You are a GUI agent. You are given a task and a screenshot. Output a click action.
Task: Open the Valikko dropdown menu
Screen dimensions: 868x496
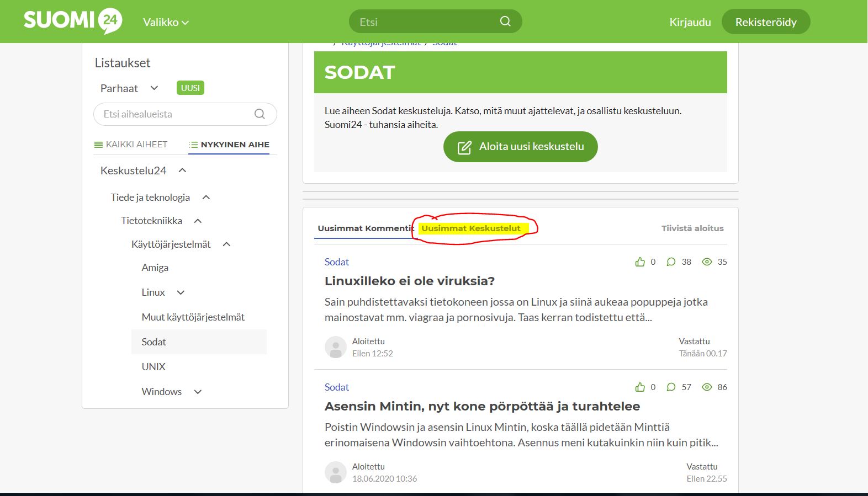(166, 22)
